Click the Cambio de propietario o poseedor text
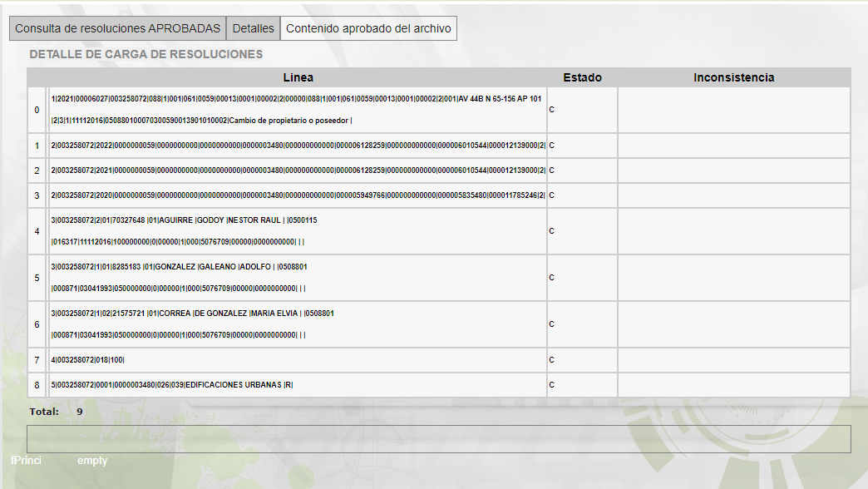 289,121
